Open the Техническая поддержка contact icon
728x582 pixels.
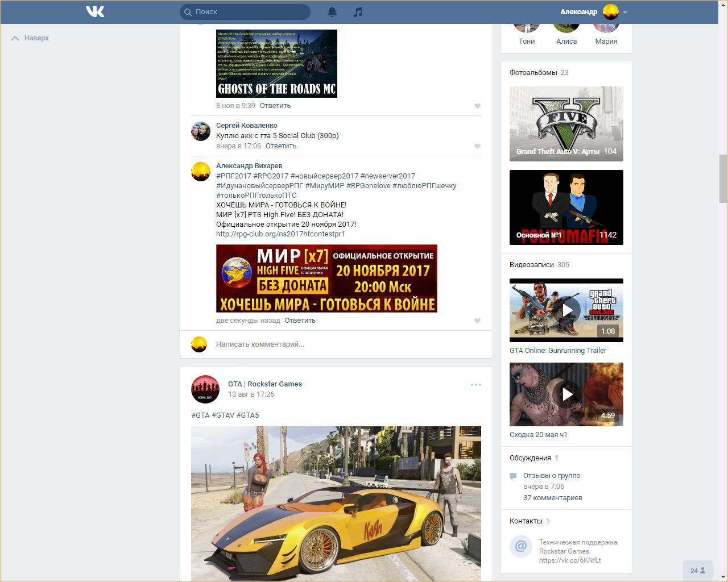coord(520,547)
